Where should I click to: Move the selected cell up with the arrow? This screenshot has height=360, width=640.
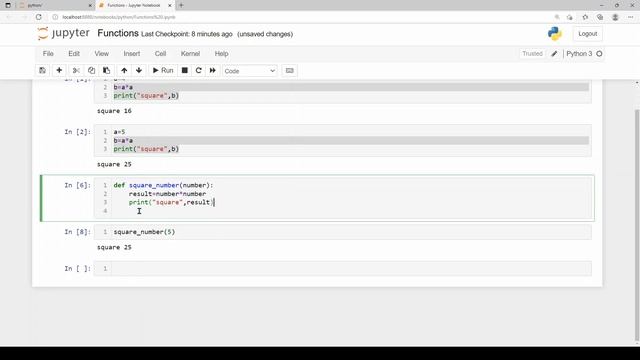(x=124, y=71)
